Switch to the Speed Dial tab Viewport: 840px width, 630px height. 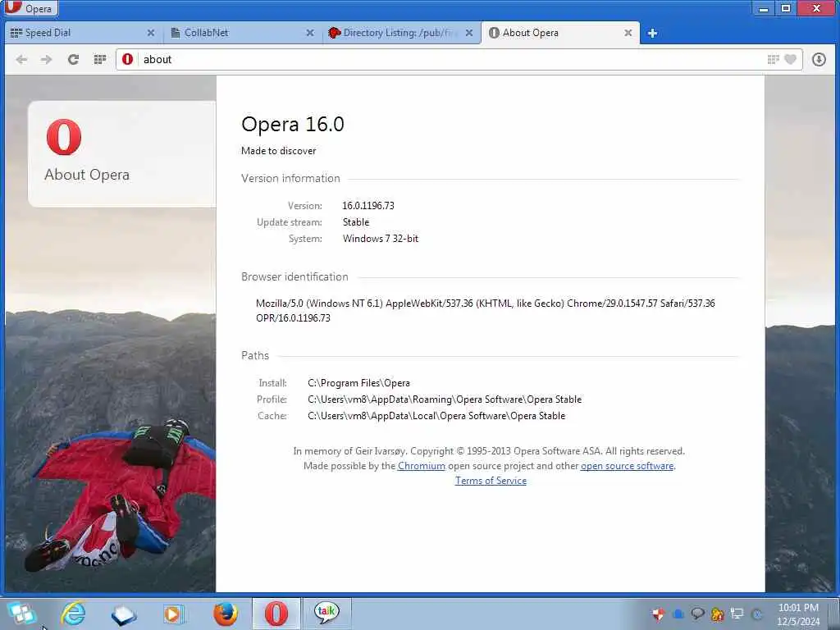click(83, 33)
